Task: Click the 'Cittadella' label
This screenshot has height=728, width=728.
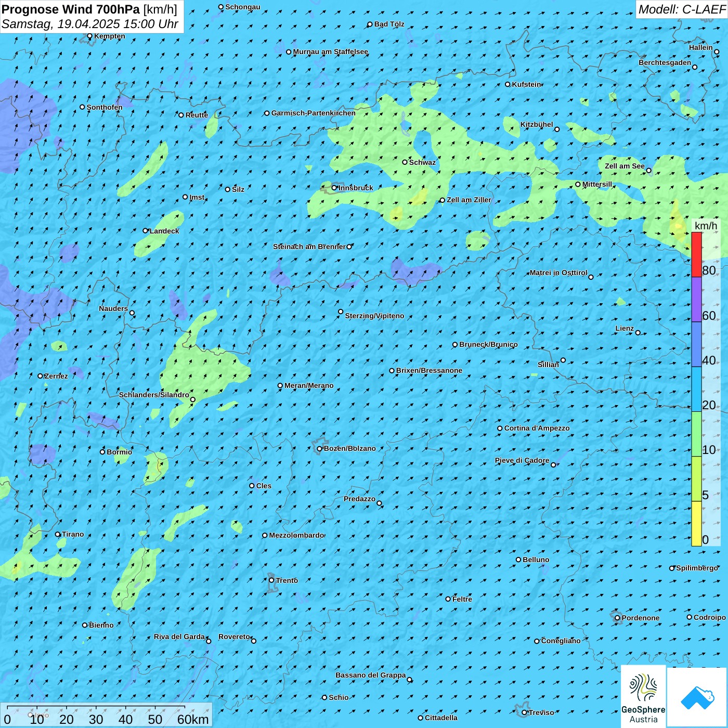Action: (x=441, y=718)
